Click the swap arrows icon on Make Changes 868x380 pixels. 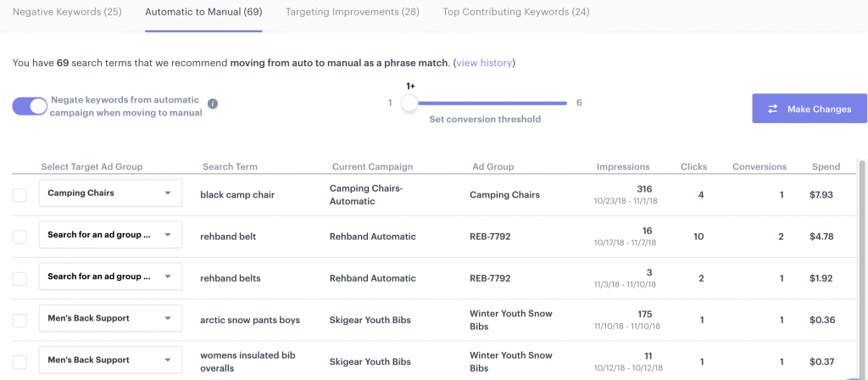773,109
